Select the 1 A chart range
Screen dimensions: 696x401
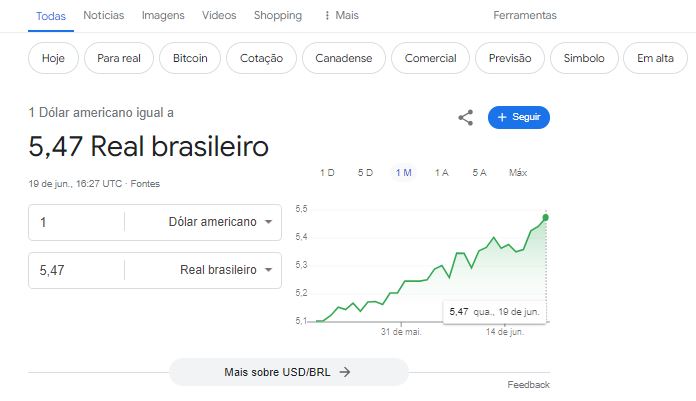[442, 173]
